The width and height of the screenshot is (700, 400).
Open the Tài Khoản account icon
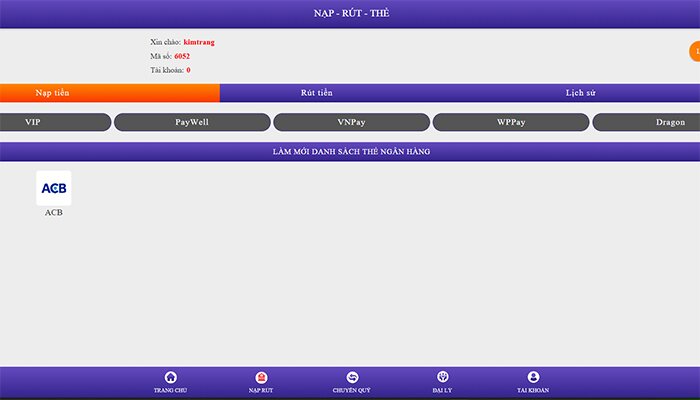pyautogui.click(x=533, y=377)
